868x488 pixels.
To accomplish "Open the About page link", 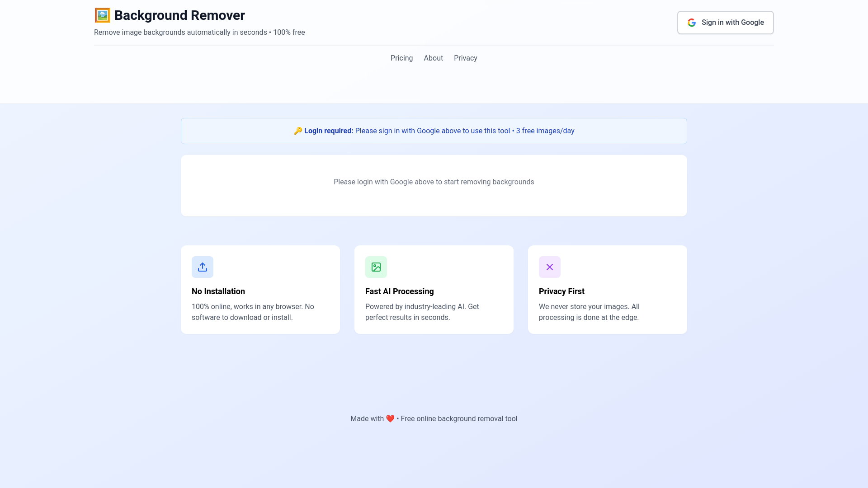I will [433, 58].
